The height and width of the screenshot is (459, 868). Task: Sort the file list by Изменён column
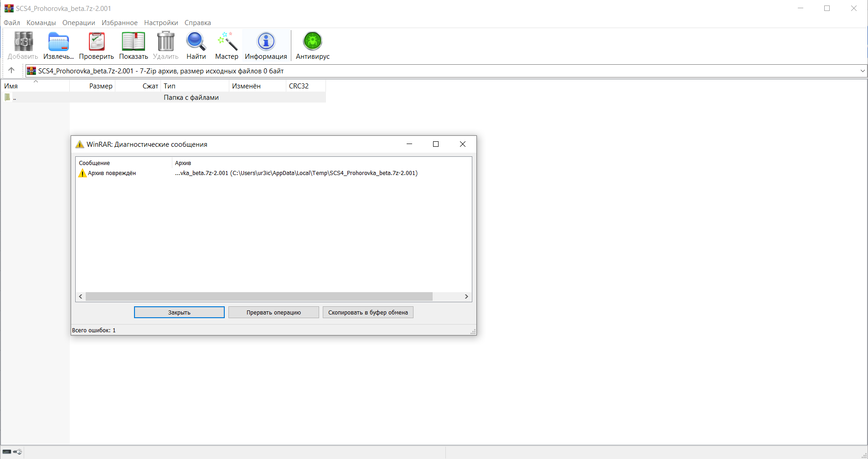[257, 86]
